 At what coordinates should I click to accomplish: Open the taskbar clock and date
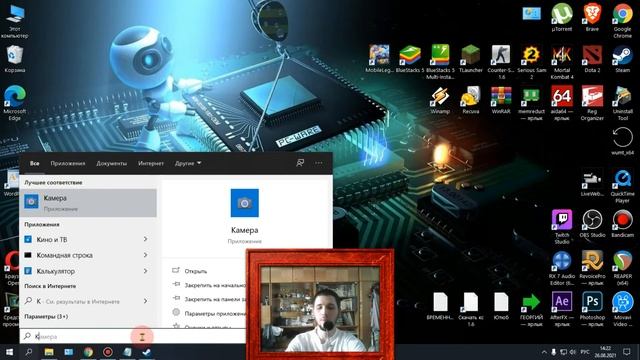point(605,351)
